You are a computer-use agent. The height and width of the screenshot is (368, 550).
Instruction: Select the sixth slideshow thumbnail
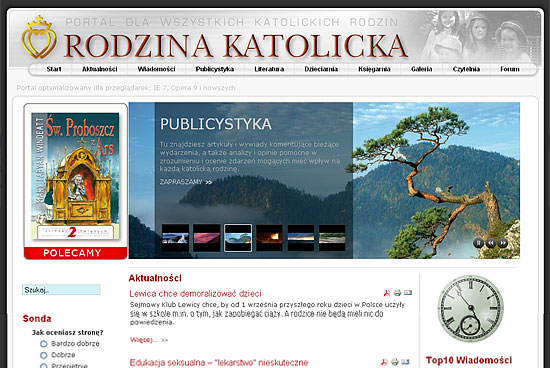pyautogui.click(x=332, y=238)
